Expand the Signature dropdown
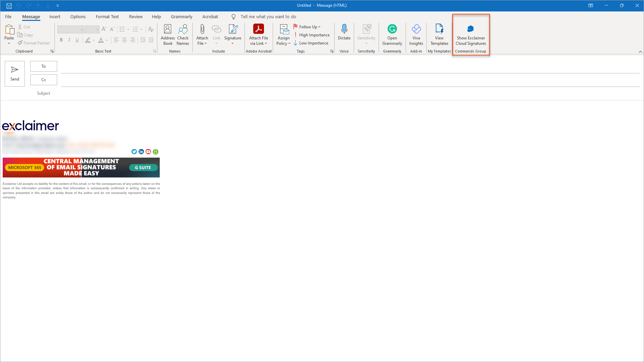The width and height of the screenshot is (644, 362). pyautogui.click(x=232, y=43)
